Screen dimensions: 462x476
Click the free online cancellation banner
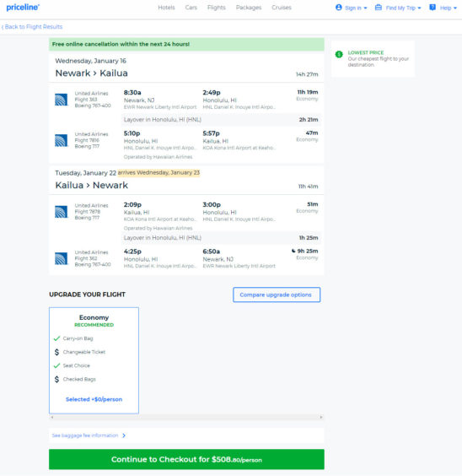pos(186,45)
